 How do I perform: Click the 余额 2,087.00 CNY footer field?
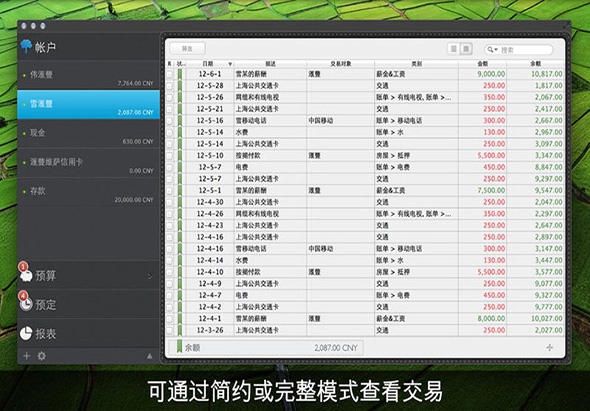266,347
